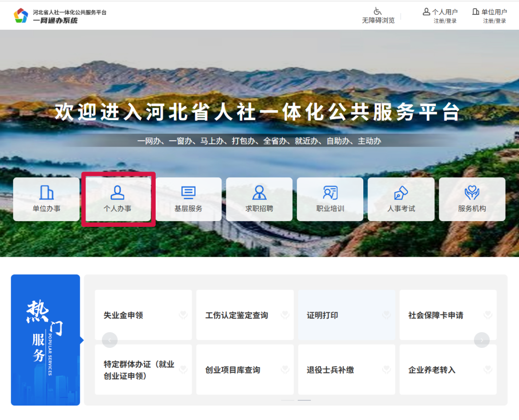Image resolution: width=519 pixels, height=420 pixels.
Task: Click the 职业培训 training icon
Action: [330, 193]
